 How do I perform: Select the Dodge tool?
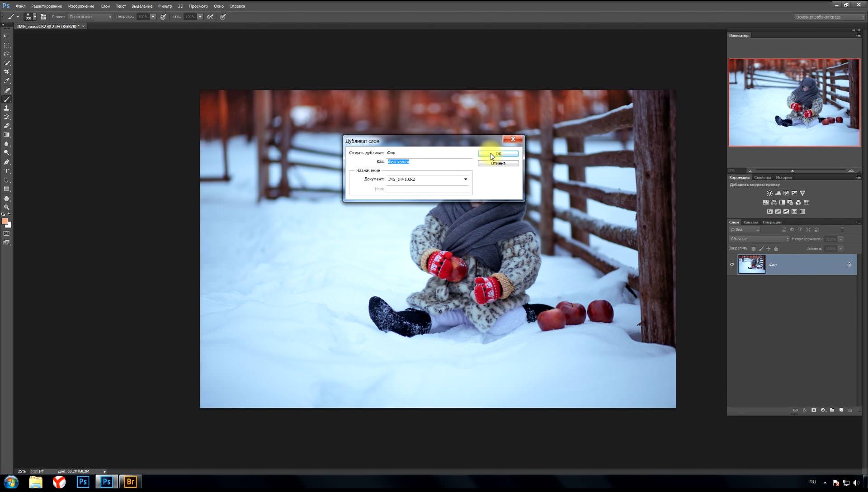6,153
